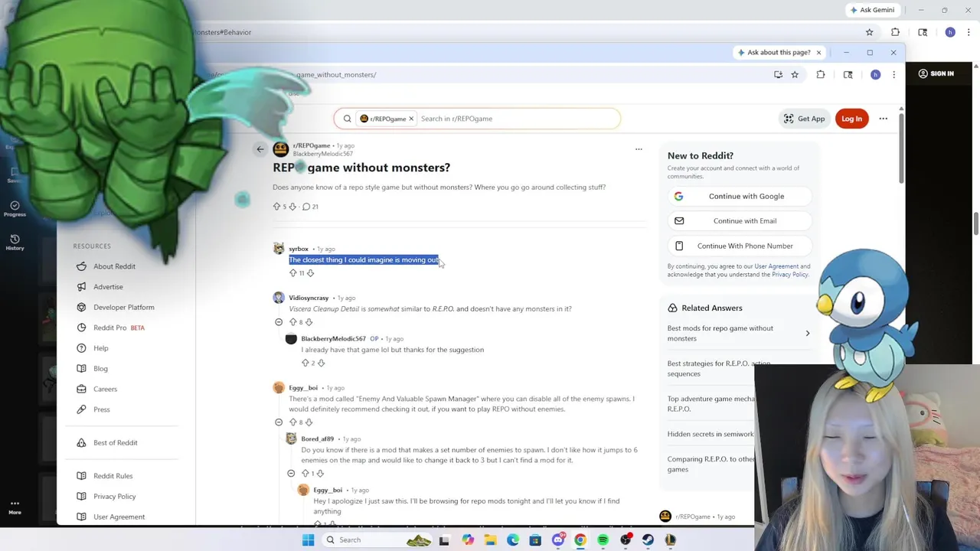Collapse Vidiosyncrasy's comment thread
The image size is (980, 551).
pos(279,322)
